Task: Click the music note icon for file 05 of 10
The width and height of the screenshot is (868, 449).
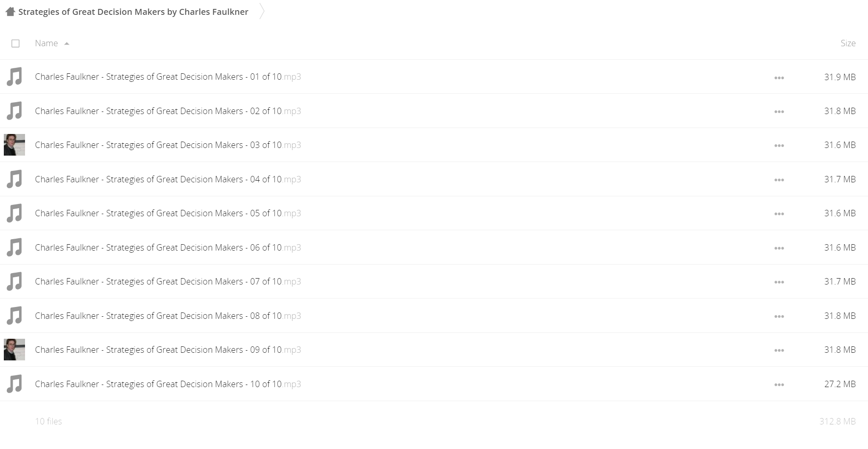Action: (x=14, y=213)
